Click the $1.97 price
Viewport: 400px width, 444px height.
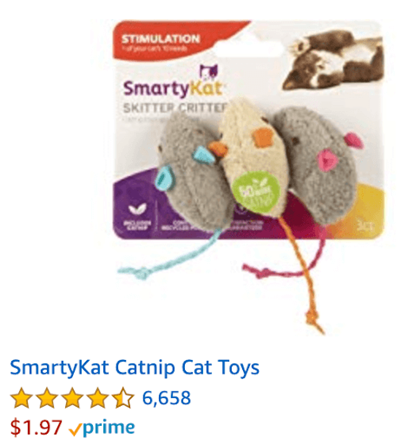(36, 428)
